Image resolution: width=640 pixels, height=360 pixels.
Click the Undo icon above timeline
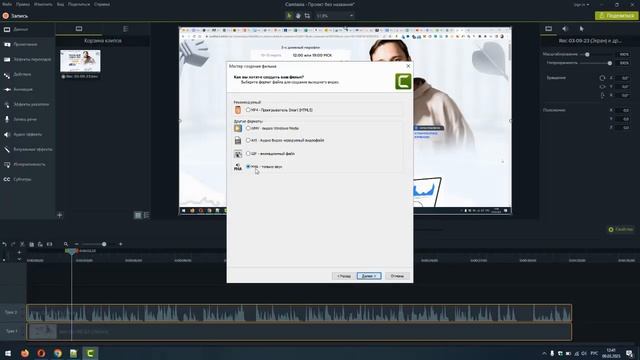(x=4, y=244)
